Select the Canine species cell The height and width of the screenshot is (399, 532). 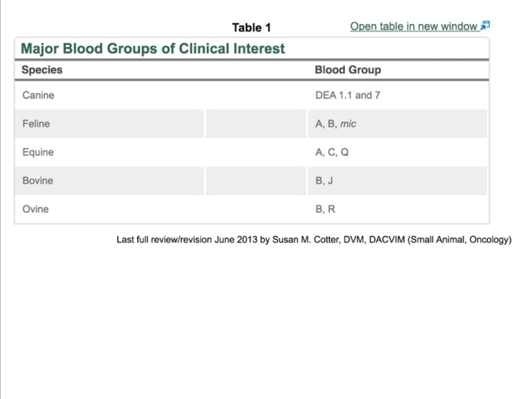click(38, 95)
